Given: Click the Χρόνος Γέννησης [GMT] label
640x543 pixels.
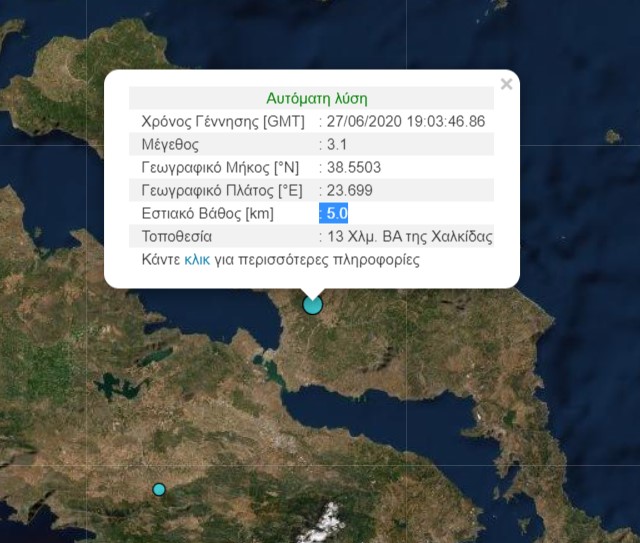Looking at the screenshot, I should coord(216,121).
